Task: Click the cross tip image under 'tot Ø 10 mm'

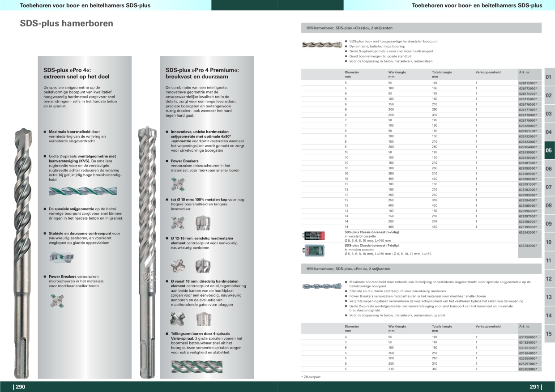Action: (x=178, y=222)
